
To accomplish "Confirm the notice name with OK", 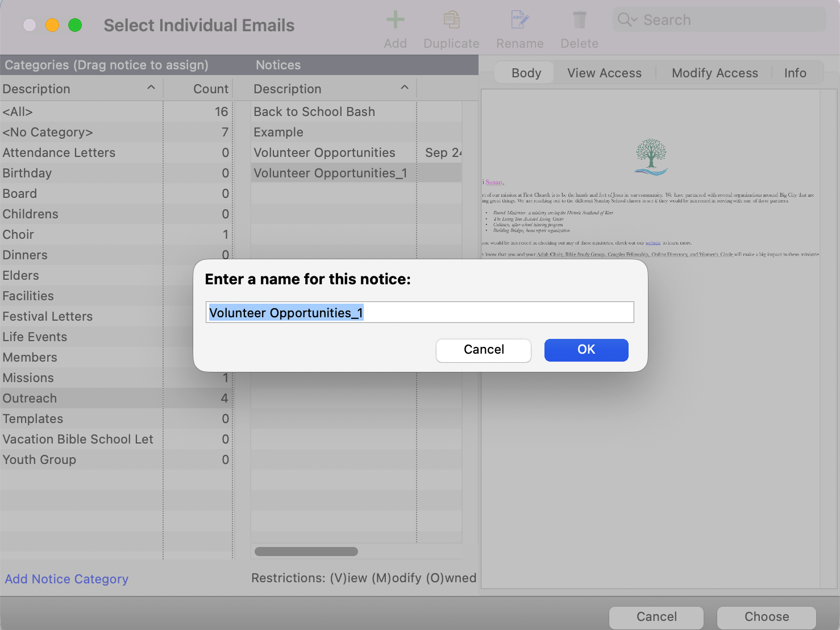I will point(586,350).
